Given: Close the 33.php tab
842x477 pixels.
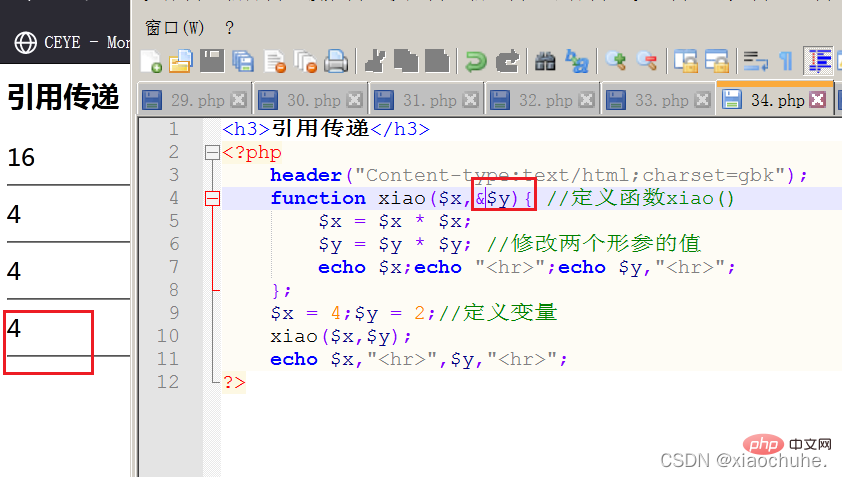Looking at the screenshot, I should click(x=702, y=100).
